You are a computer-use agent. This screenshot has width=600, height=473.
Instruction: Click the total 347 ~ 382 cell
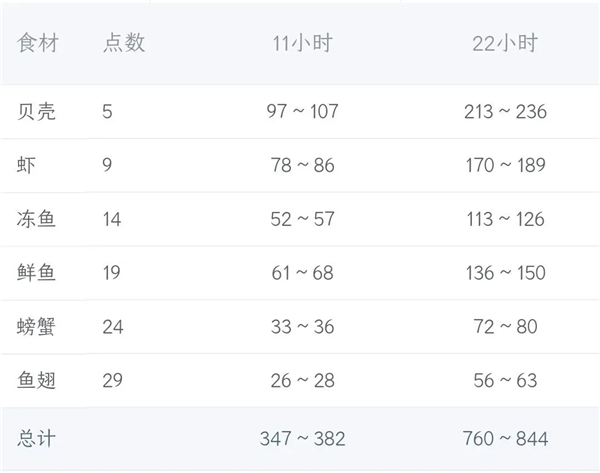coord(302,437)
